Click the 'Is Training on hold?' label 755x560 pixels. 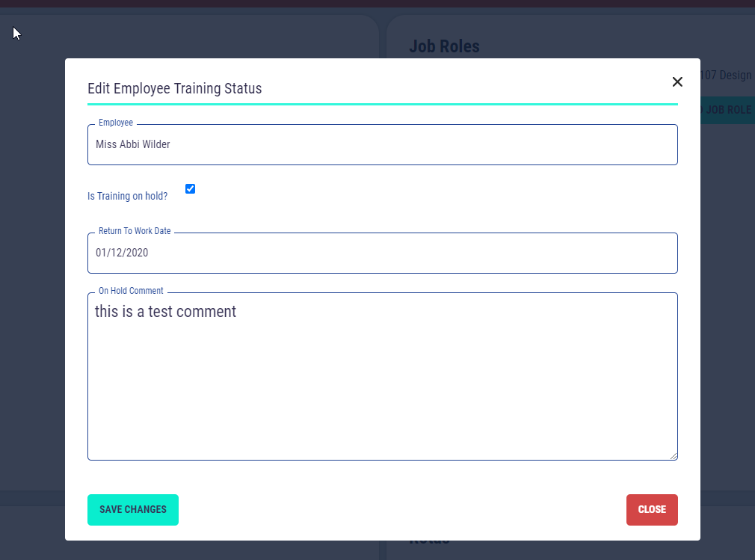point(127,197)
